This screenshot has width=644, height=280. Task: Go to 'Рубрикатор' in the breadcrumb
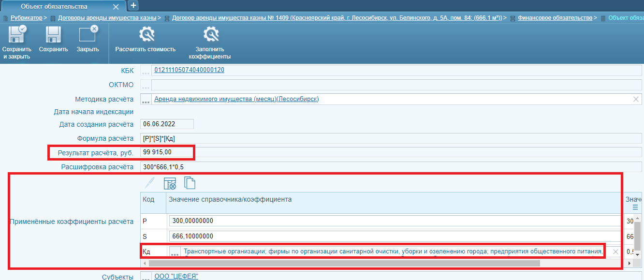click(x=26, y=18)
